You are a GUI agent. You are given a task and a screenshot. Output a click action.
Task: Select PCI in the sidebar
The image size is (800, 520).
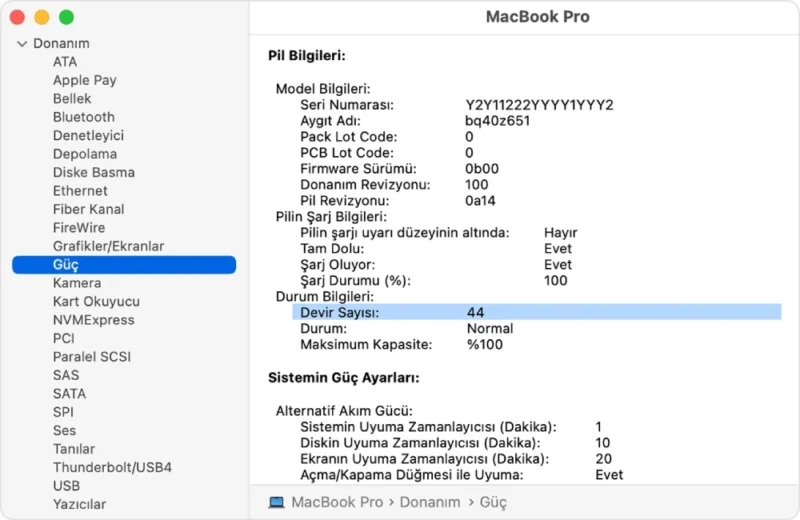pyautogui.click(x=64, y=338)
